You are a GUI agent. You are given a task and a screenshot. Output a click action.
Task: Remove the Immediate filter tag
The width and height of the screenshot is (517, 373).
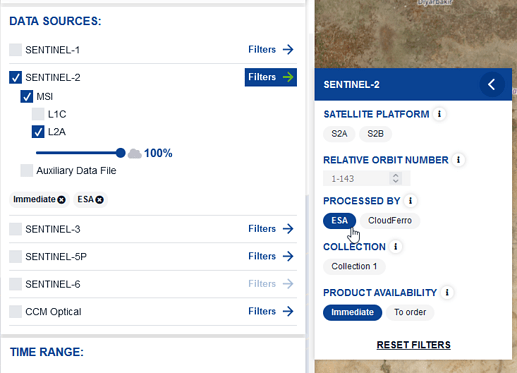click(x=61, y=200)
